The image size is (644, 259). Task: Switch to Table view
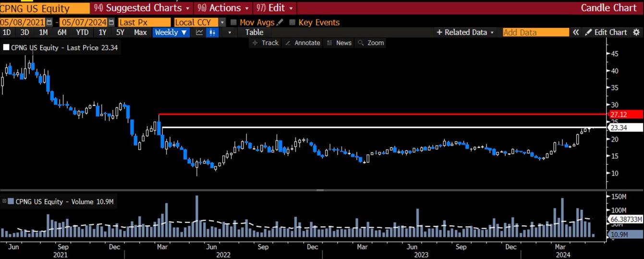coord(254,32)
